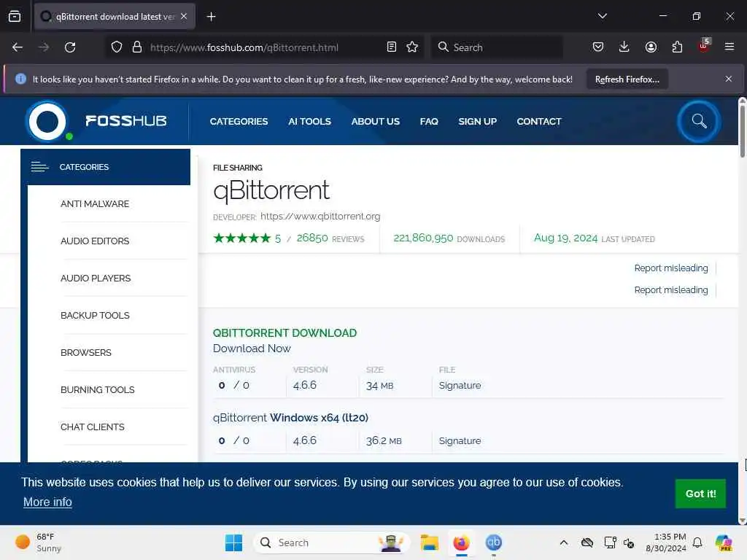Image resolution: width=747 pixels, height=560 pixels.
Task: Open the Firefox View icon at top-left
Action: pyautogui.click(x=15, y=17)
